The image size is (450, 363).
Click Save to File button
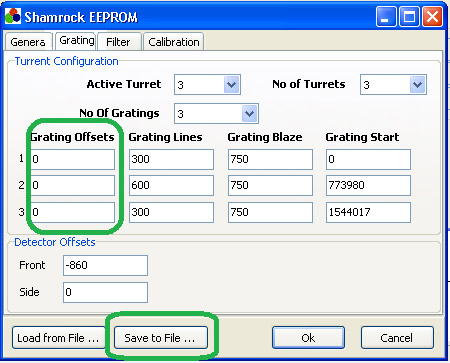pos(161,338)
